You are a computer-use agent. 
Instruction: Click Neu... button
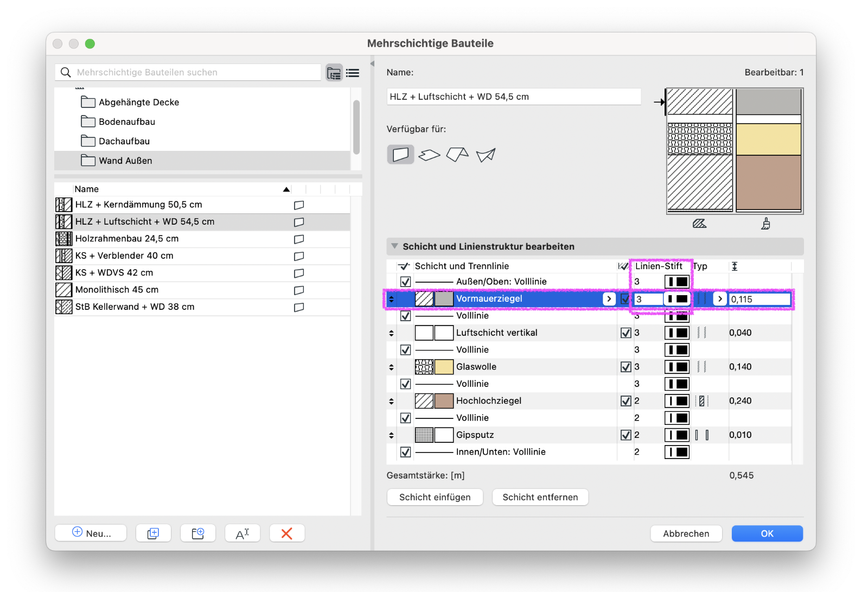point(91,533)
